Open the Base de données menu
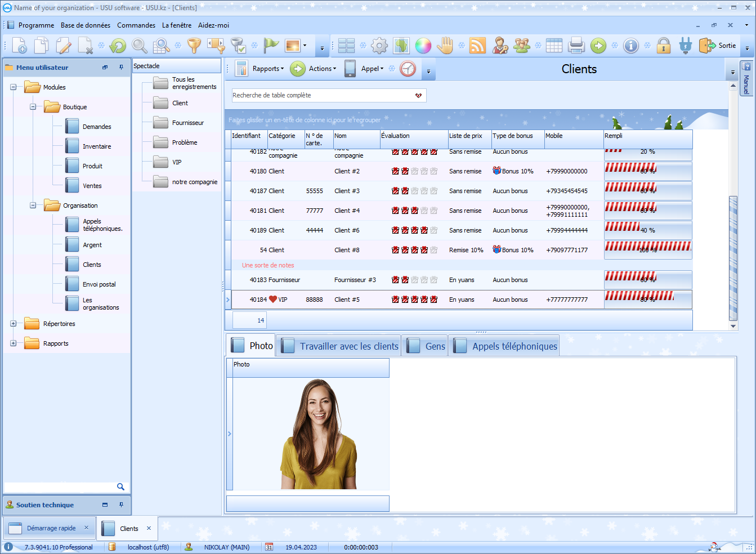The height and width of the screenshot is (554, 756). (x=86, y=25)
